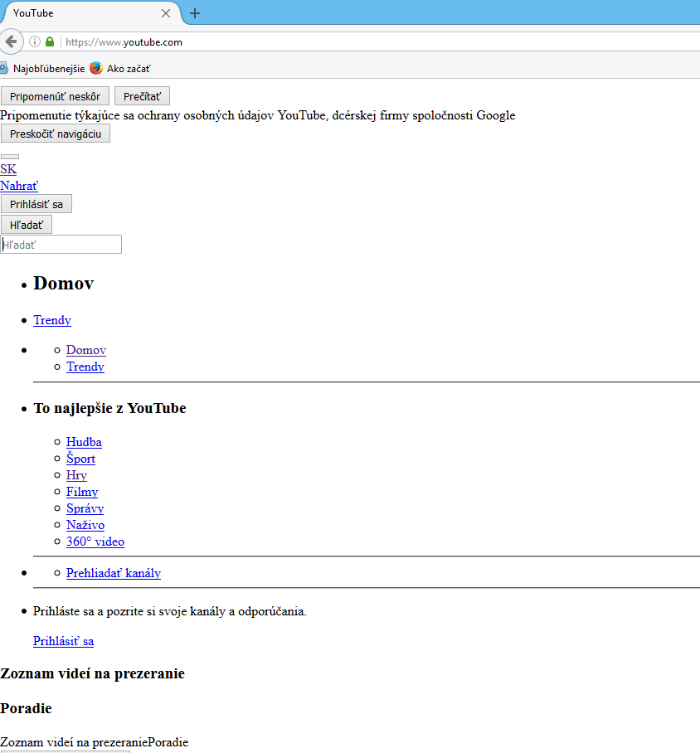Open the nested 'Domov' link
Screen dimensions: 700x753
tap(86, 350)
